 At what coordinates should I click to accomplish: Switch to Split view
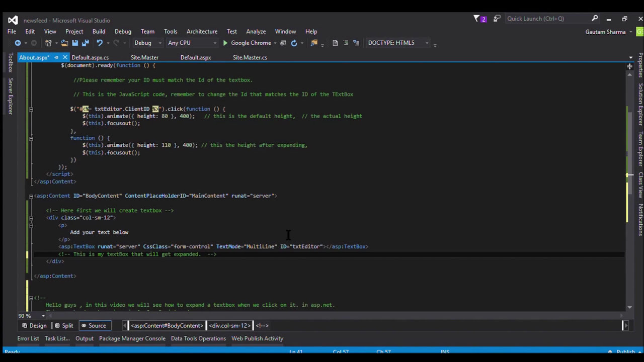click(63, 326)
